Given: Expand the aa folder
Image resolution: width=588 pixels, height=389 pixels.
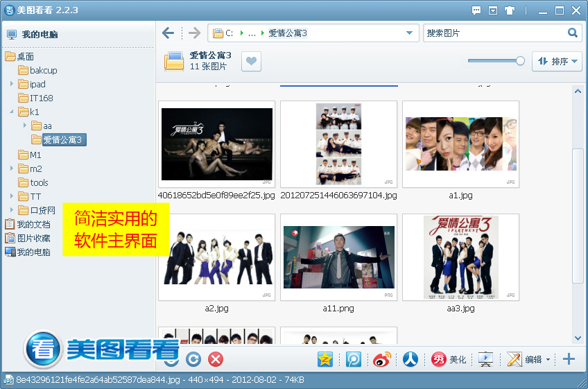Looking at the screenshot, I should pyautogui.click(x=25, y=126).
